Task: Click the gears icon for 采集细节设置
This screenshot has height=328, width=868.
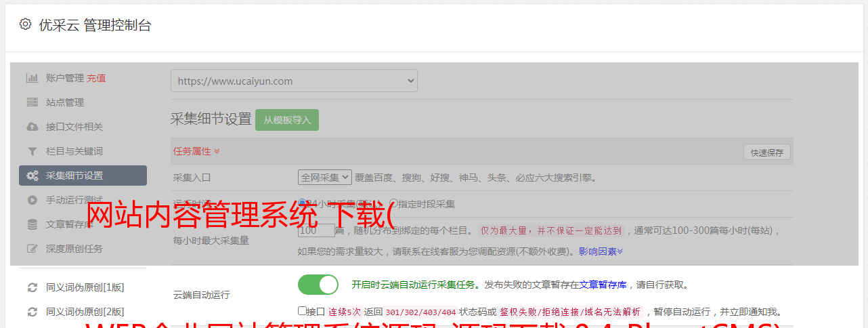Action: click(x=32, y=176)
